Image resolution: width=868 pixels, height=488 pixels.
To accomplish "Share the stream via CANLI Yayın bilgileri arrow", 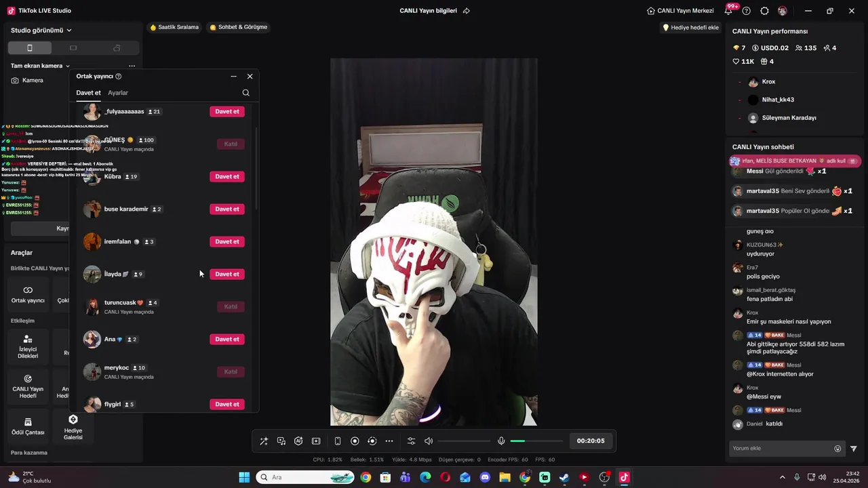I will 467,11.
